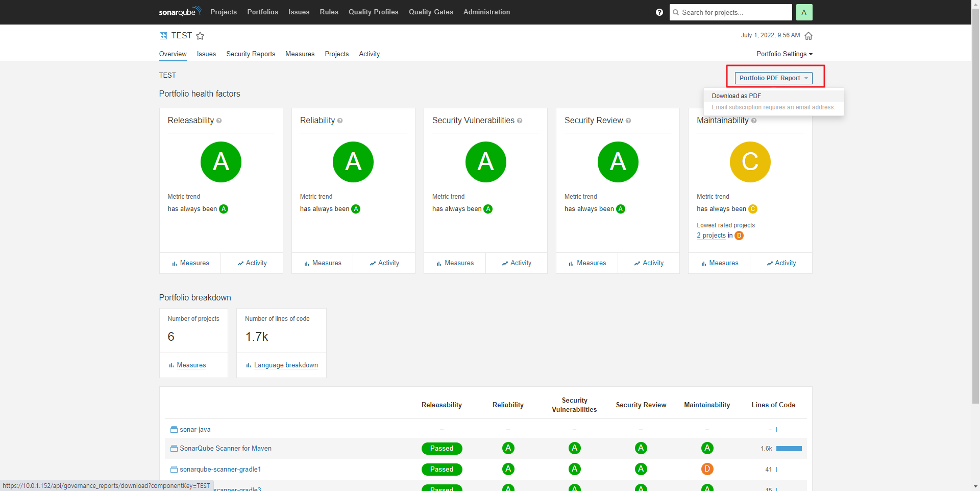This screenshot has width=980, height=491.
Task: Open Measures link in Security Review card
Action: point(591,263)
